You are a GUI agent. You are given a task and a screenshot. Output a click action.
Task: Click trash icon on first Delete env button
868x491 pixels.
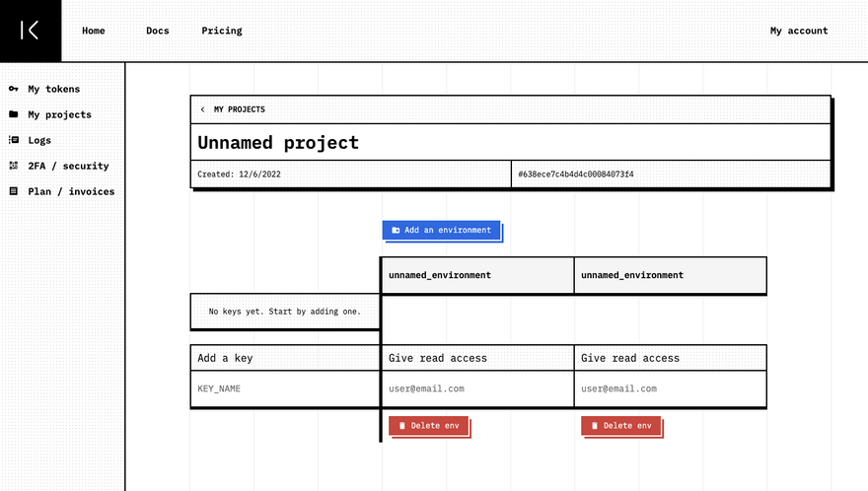(x=401, y=426)
